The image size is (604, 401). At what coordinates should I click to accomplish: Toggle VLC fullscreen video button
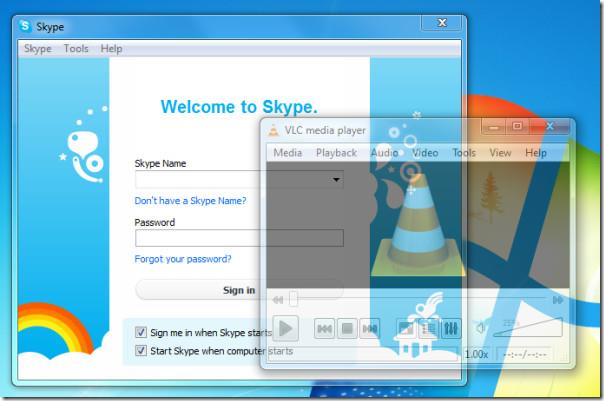pos(406,329)
